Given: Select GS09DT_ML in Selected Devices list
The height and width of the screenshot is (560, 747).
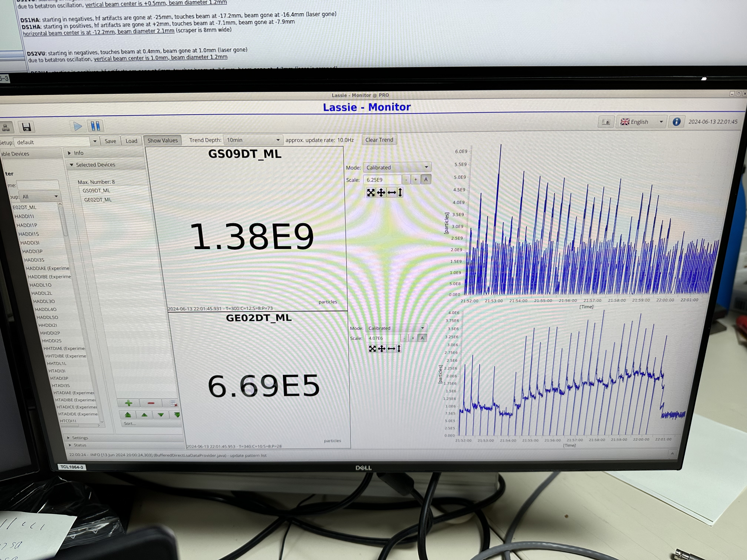Looking at the screenshot, I should click(97, 190).
